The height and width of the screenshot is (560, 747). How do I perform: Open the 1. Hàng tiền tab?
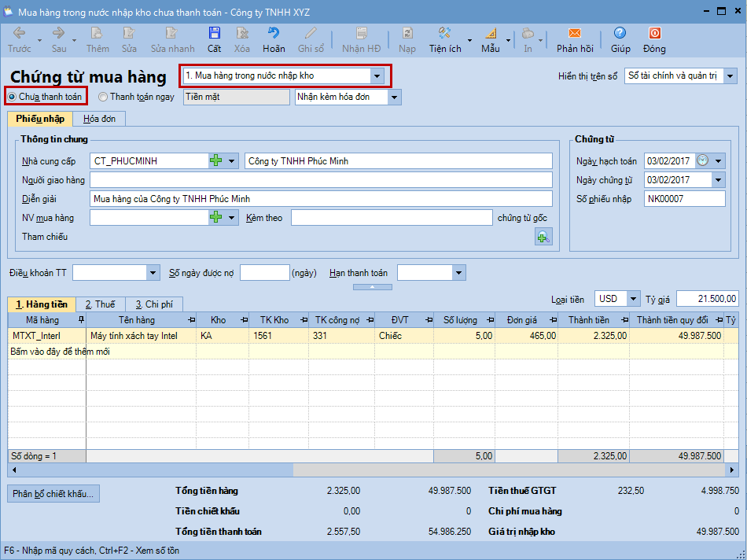pyautogui.click(x=42, y=304)
